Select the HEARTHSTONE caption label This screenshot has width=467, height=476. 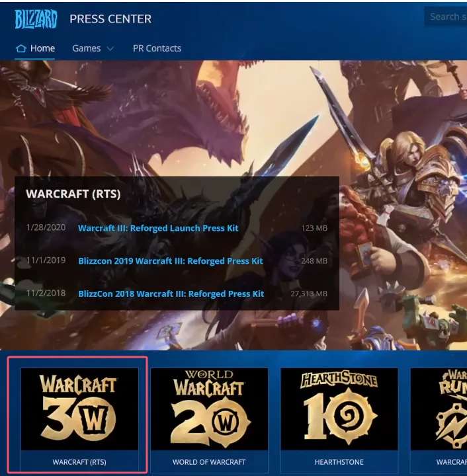click(x=339, y=462)
